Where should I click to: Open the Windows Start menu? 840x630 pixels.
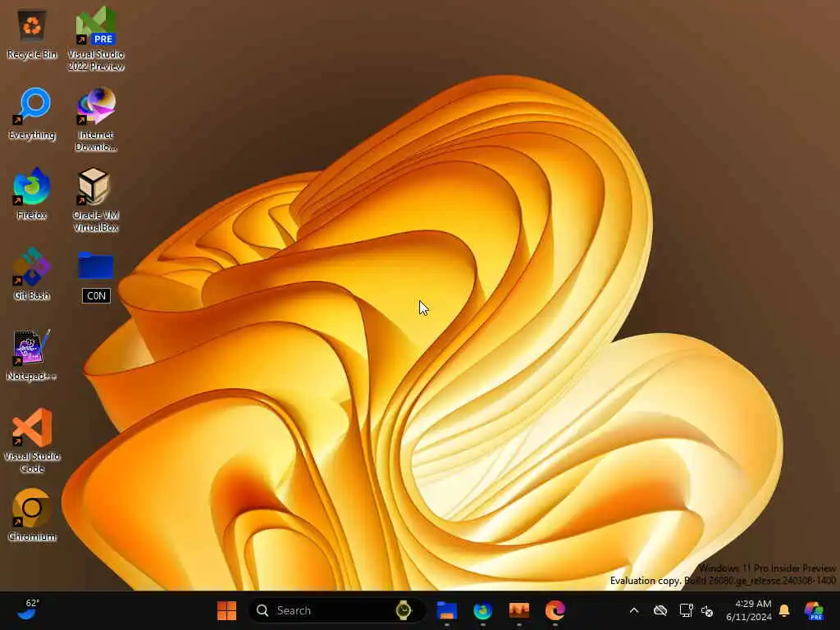point(226,610)
